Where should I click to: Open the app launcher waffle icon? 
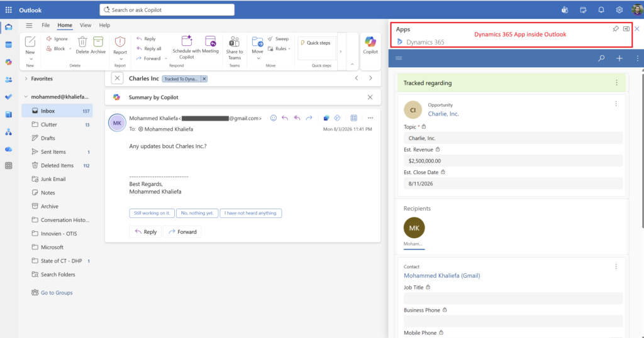9,10
